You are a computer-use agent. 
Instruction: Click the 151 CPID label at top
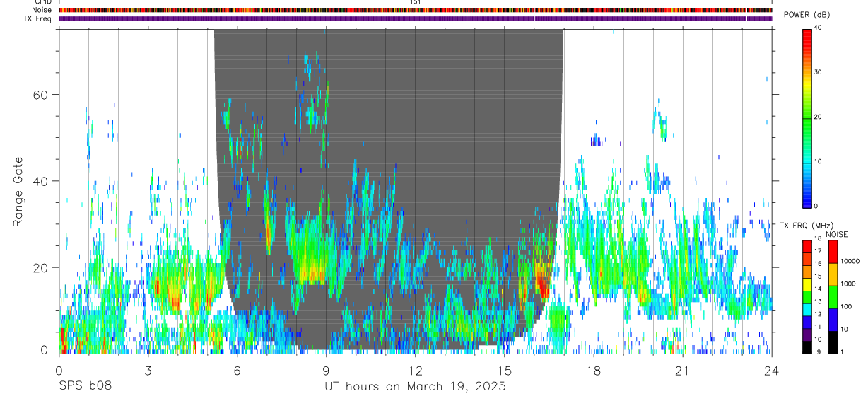pos(415,2)
